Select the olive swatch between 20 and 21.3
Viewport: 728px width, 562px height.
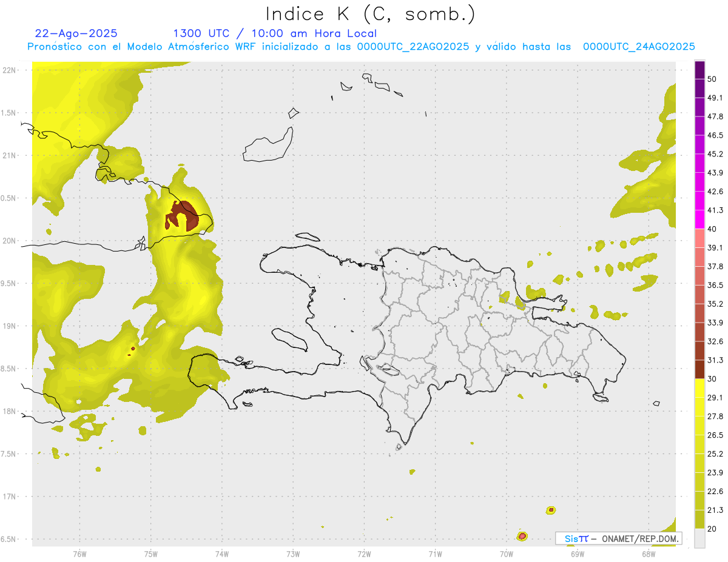pos(699,520)
